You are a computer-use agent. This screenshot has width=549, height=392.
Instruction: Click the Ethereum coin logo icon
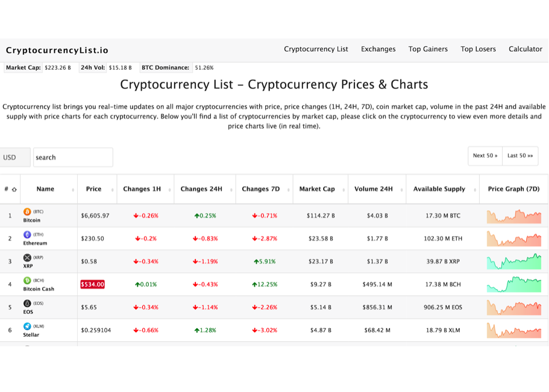(27, 235)
